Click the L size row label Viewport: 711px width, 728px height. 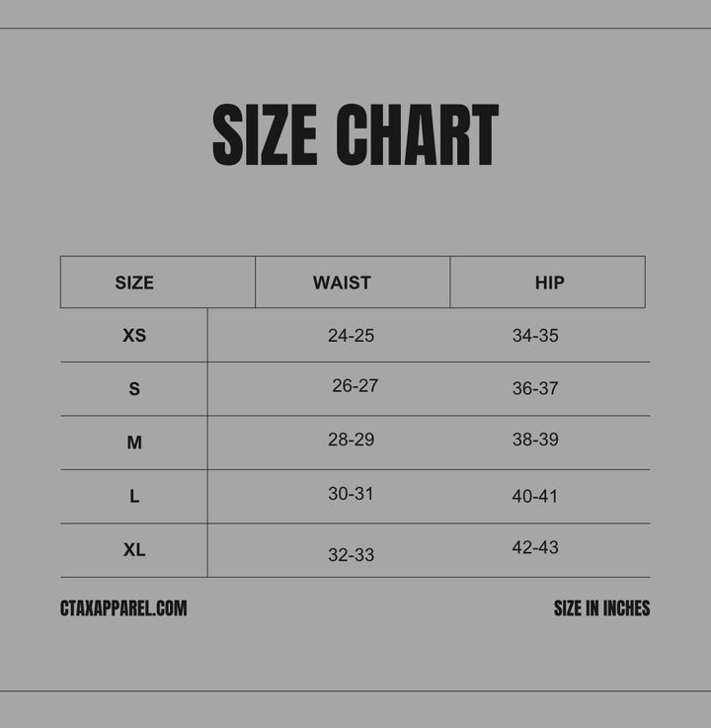[134, 496]
